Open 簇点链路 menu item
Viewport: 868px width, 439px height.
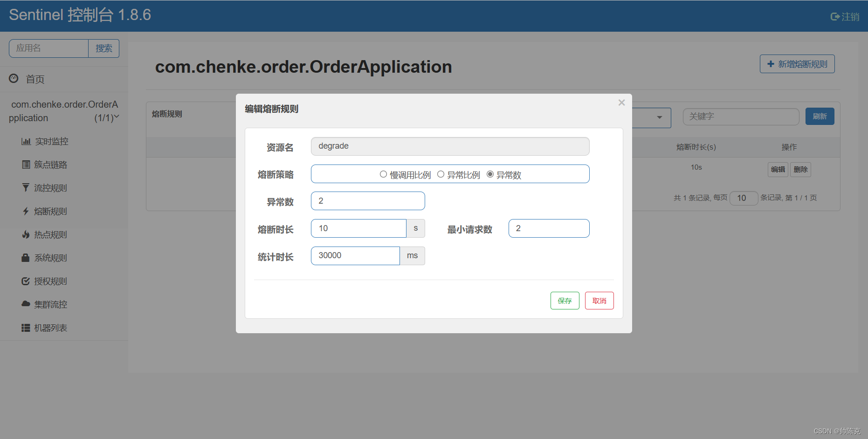[x=51, y=165]
